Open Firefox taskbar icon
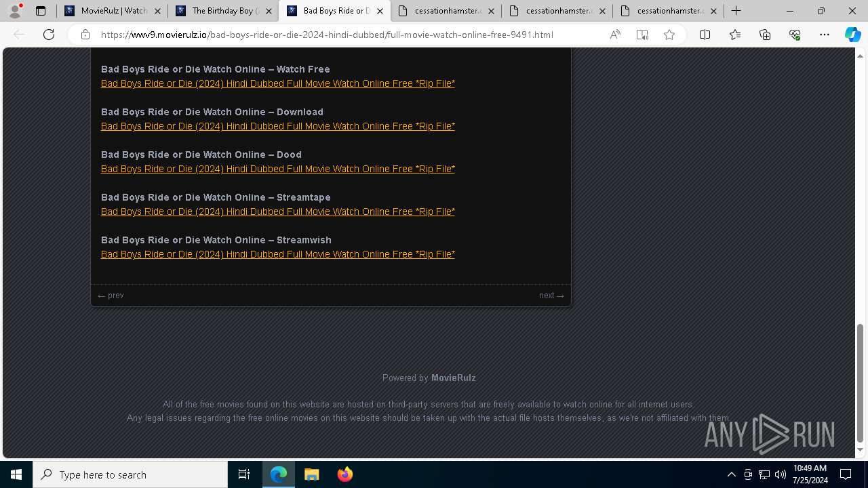Image resolution: width=868 pixels, height=488 pixels. (345, 474)
